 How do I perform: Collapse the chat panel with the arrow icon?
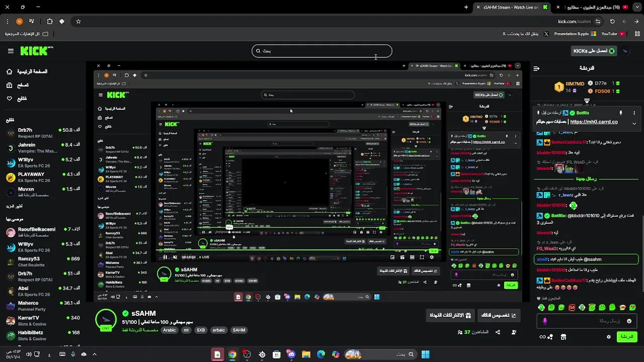(x=536, y=68)
